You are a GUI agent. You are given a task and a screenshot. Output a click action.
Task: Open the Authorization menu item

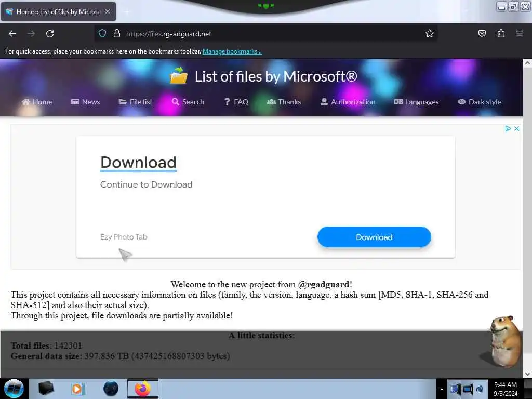(348, 102)
